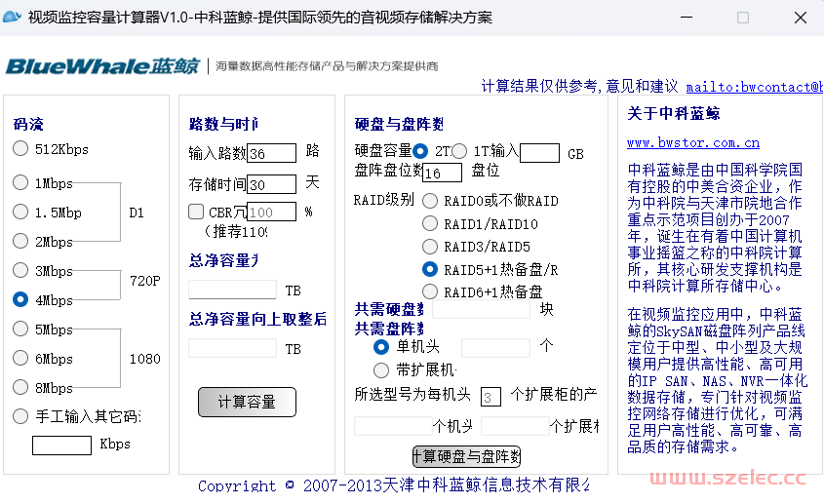The width and height of the screenshot is (824, 504).
Task: Enable the CBR redundancy checkbox
Action: 196,212
